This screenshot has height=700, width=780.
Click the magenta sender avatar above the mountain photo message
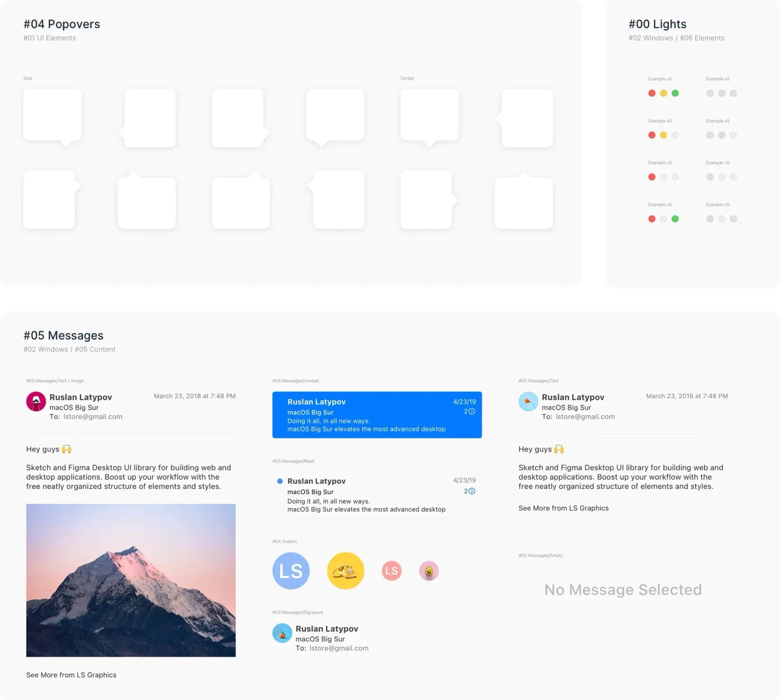coord(36,401)
